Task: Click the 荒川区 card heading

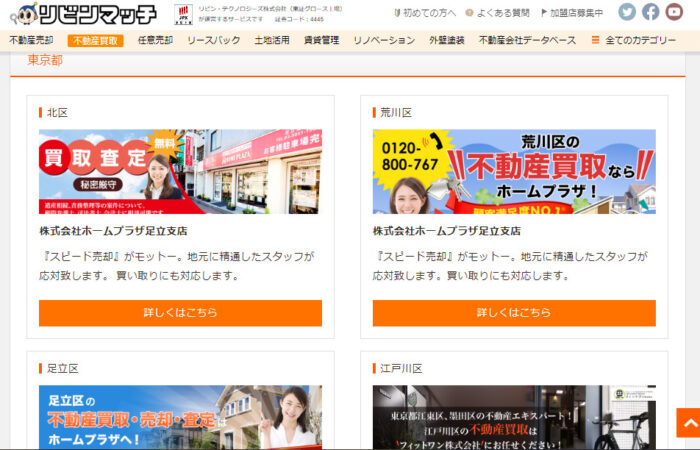Action: coord(396,112)
